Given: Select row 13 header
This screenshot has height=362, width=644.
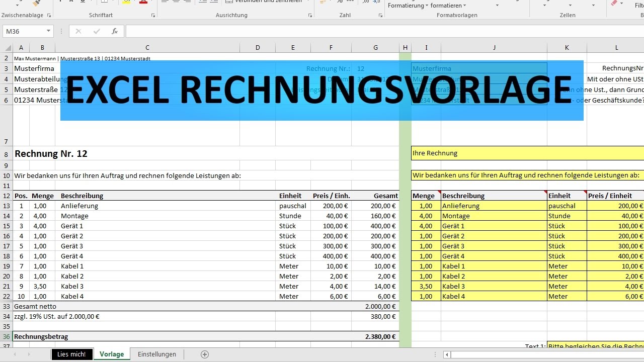Looking at the screenshot, I should pos(6,206).
